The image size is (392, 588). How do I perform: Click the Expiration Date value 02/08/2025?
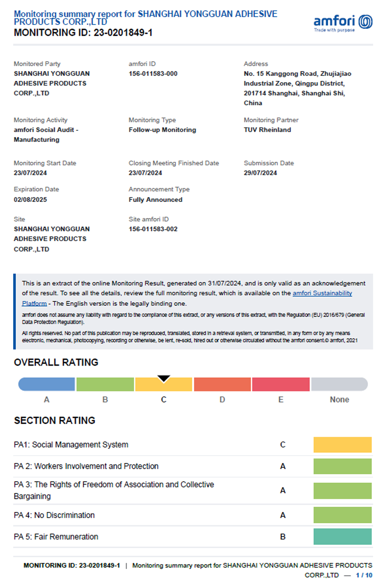(x=30, y=199)
